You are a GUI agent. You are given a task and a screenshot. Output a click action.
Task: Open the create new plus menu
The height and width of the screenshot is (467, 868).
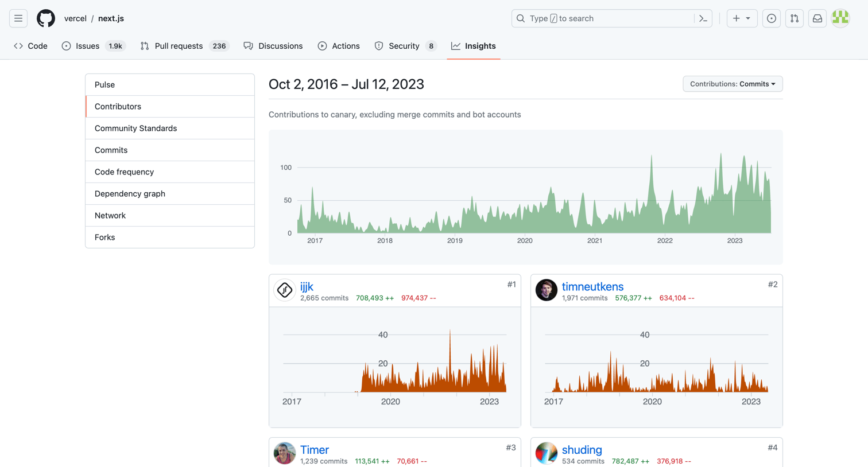coord(742,18)
